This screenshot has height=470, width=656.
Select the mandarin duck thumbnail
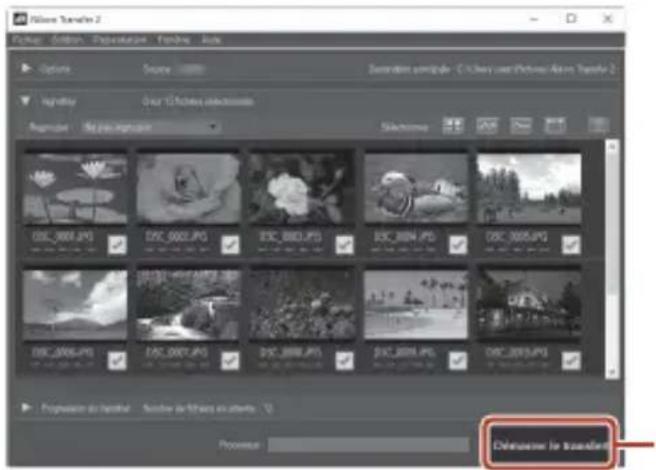[x=416, y=188]
